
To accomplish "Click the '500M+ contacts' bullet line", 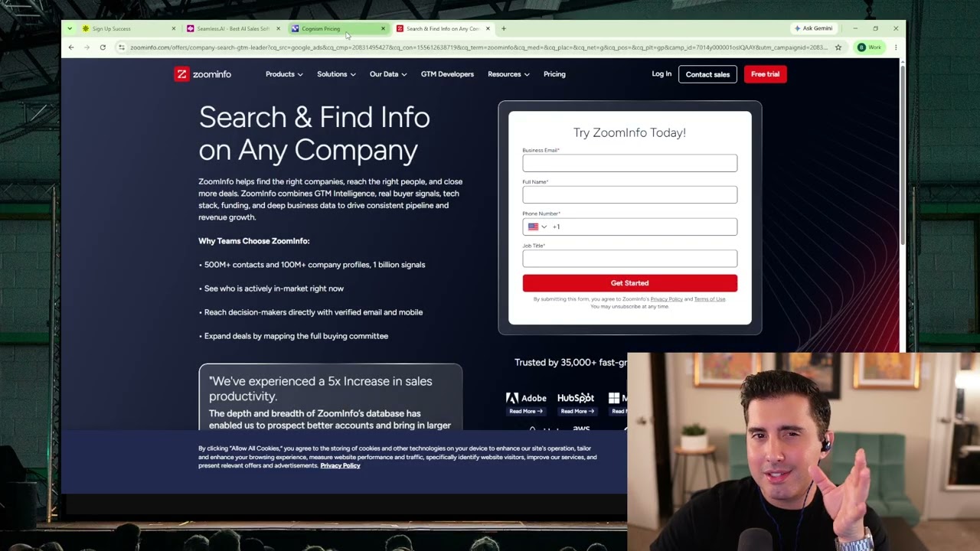I will (x=312, y=265).
